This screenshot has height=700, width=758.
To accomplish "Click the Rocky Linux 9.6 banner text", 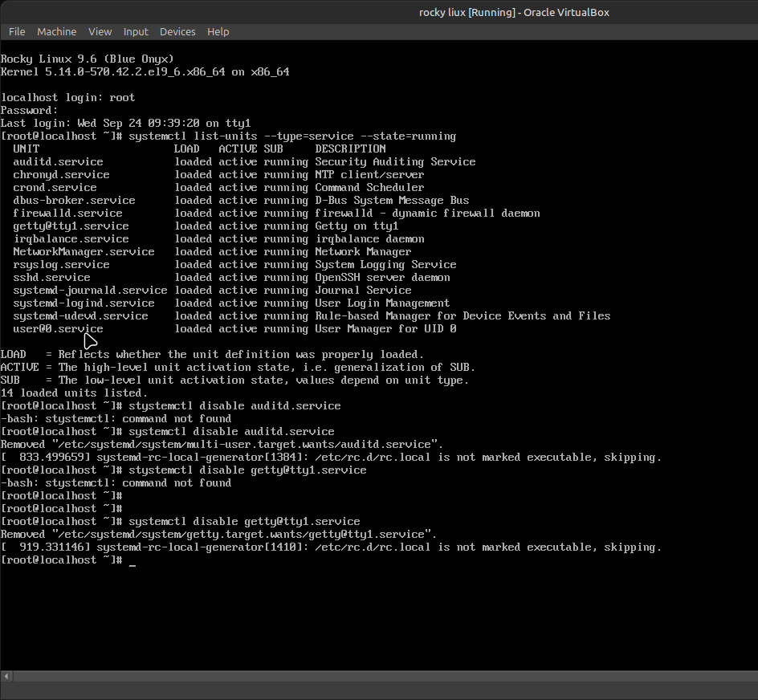I will (x=87, y=59).
